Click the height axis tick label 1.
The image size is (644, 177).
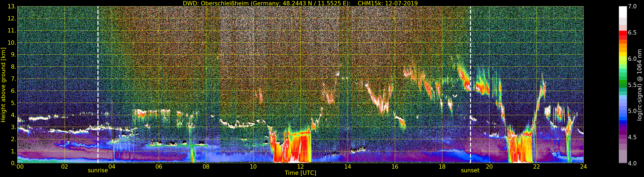pyautogui.click(x=14, y=151)
